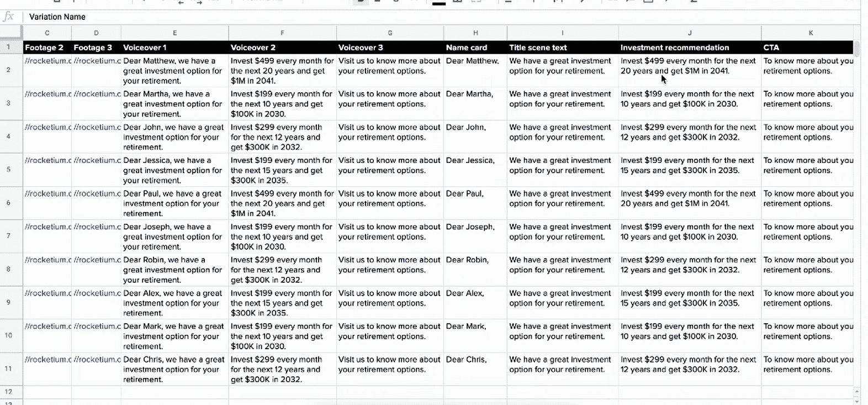The height and width of the screenshot is (405, 868).
Task: Select column H header
Action: [475, 33]
